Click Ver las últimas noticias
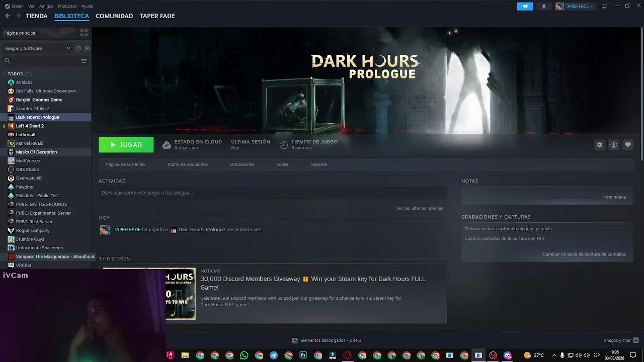Image resolution: width=644 pixels, height=362 pixels. point(420,208)
